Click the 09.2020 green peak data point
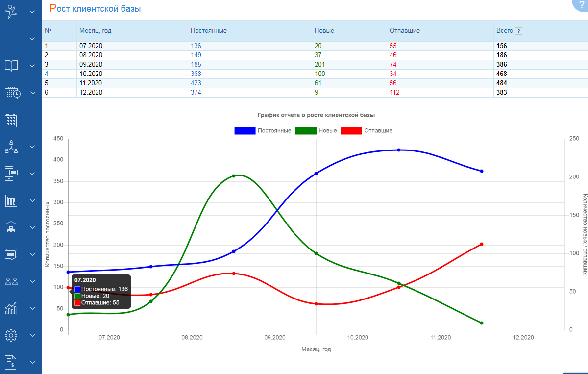This screenshot has height=374, width=588. [234, 175]
